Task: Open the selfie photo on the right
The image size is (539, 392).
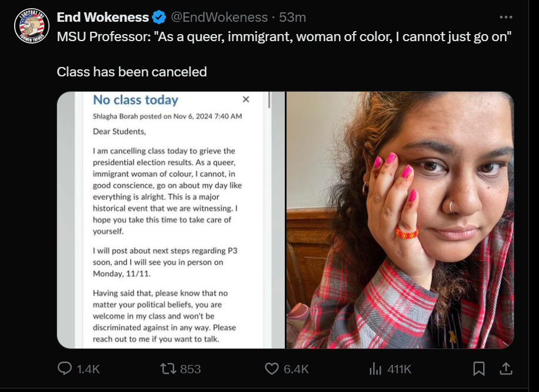Action: tap(400, 220)
